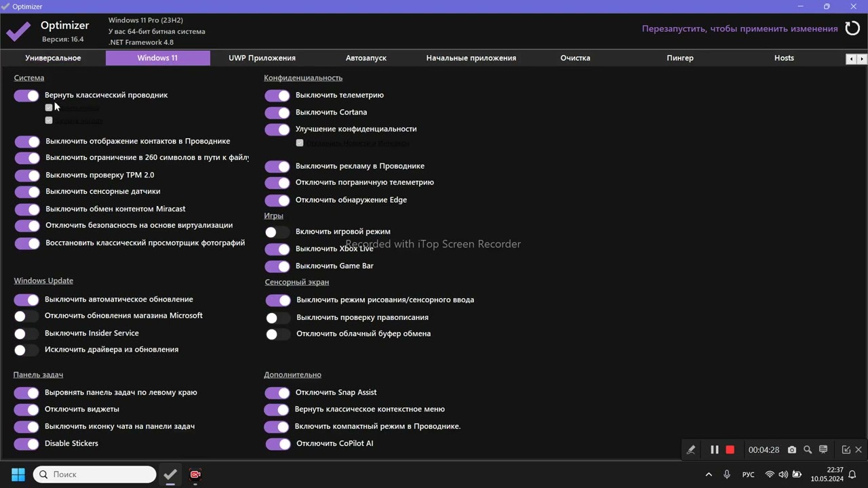Close the recorder control bar
The width and height of the screenshot is (868, 488).
[x=859, y=450]
